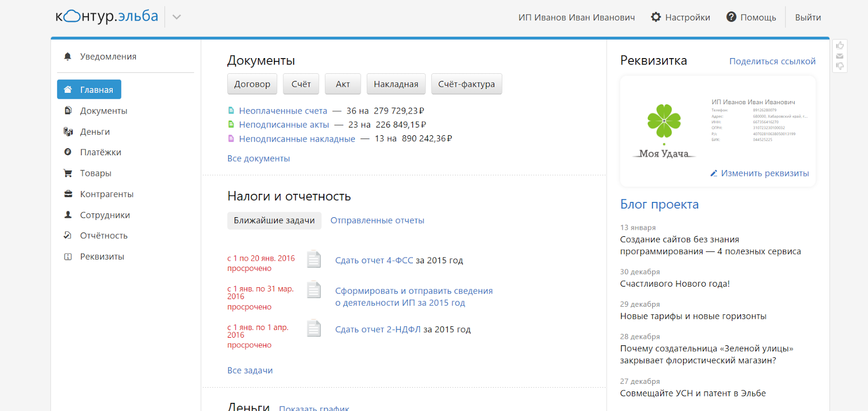Viewport: 868px width, 411px height.
Task: Click blog date 30 декабря
Action: [640, 272]
